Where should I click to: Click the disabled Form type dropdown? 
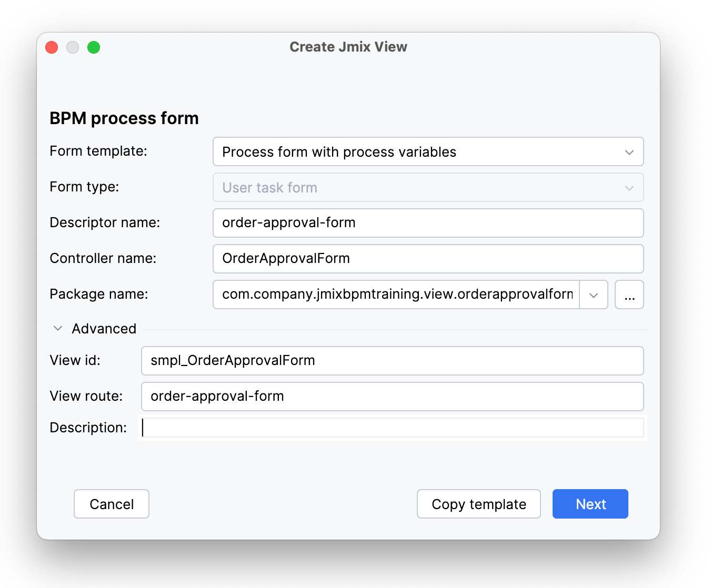(427, 188)
